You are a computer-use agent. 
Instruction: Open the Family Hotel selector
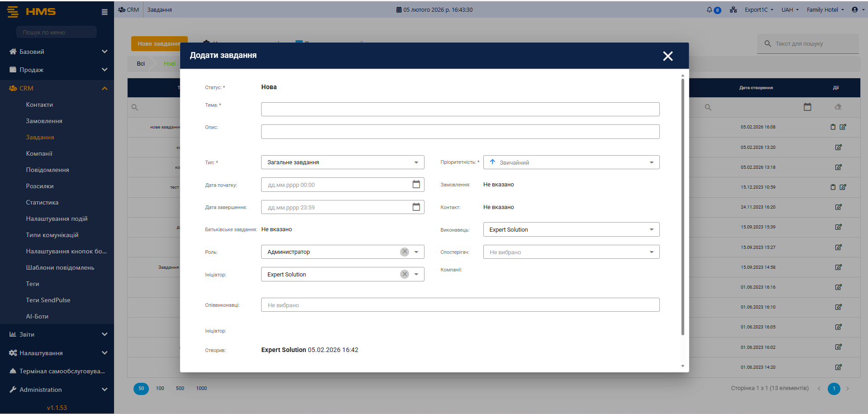click(825, 10)
